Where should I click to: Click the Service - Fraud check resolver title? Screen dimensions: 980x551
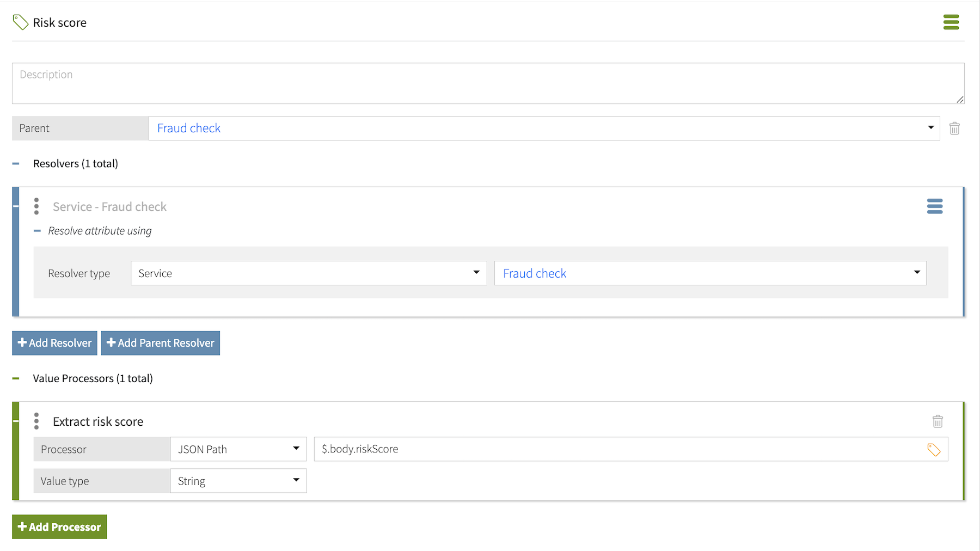click(x=109, y=207)
